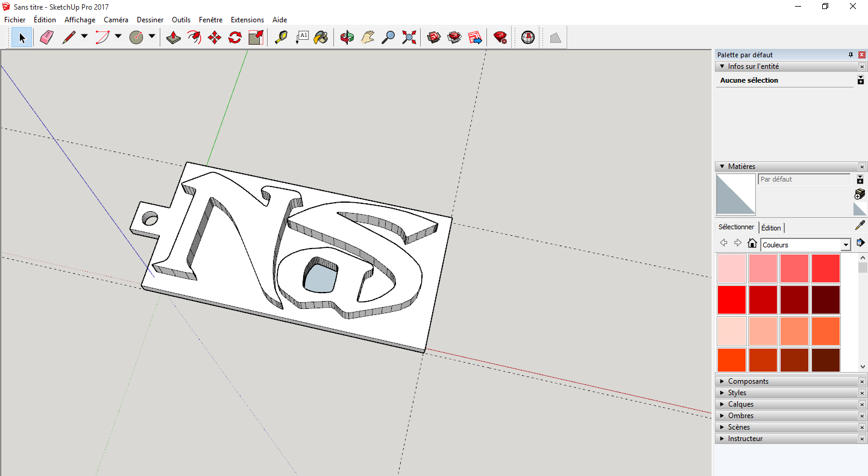The height and width of the screenshot is (476, 868).
Task: Activate the Rotate tool
Action: (235, 37)
